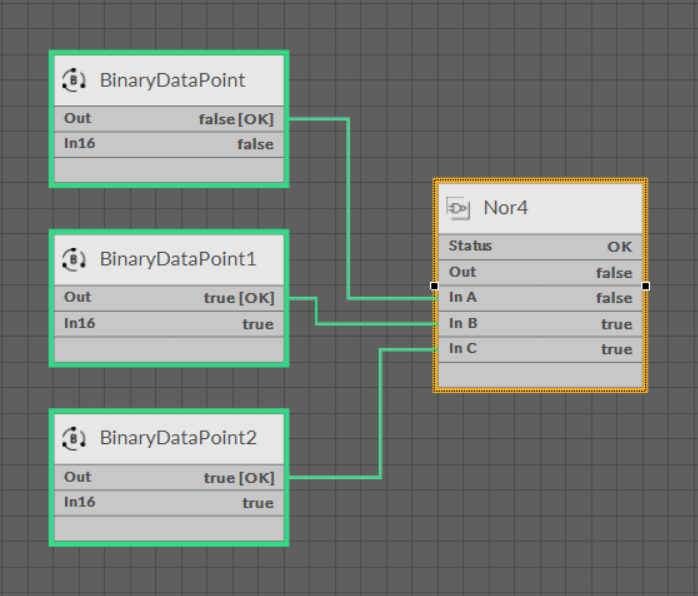Click the BinaryDataPoint2 block's binary icon

tap(74, 438)
